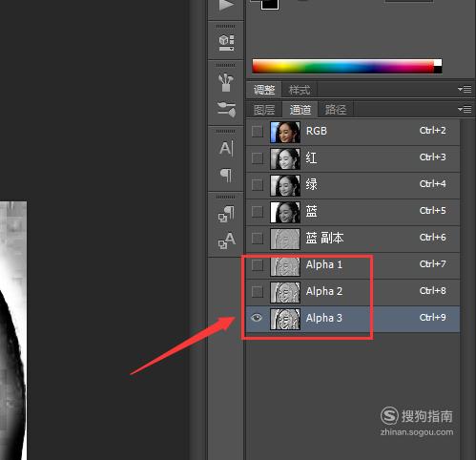Select the 通道 tab
Image resolution: width=476 pixels, height=460 pixels.
click(x=300, y=110)
